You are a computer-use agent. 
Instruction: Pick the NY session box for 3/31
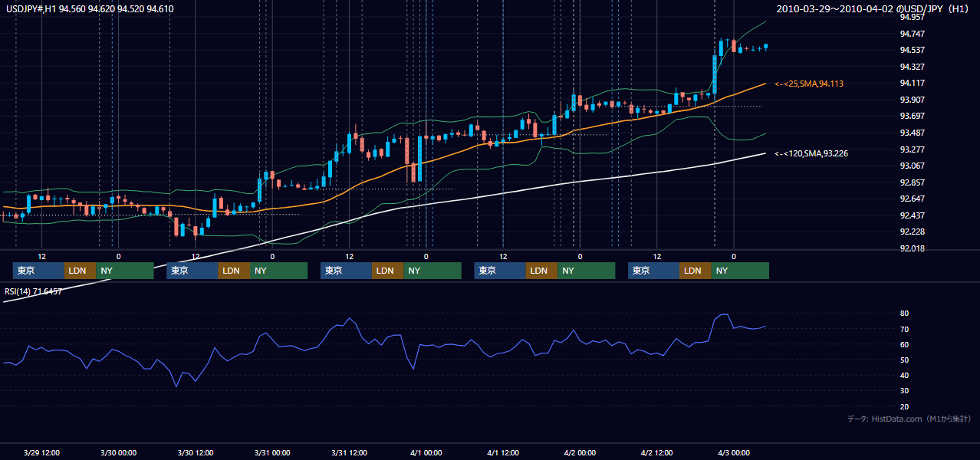[432, 271]
